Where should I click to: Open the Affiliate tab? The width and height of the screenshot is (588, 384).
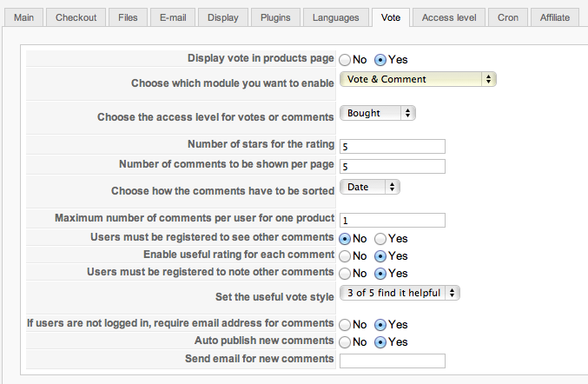[555, 17]
